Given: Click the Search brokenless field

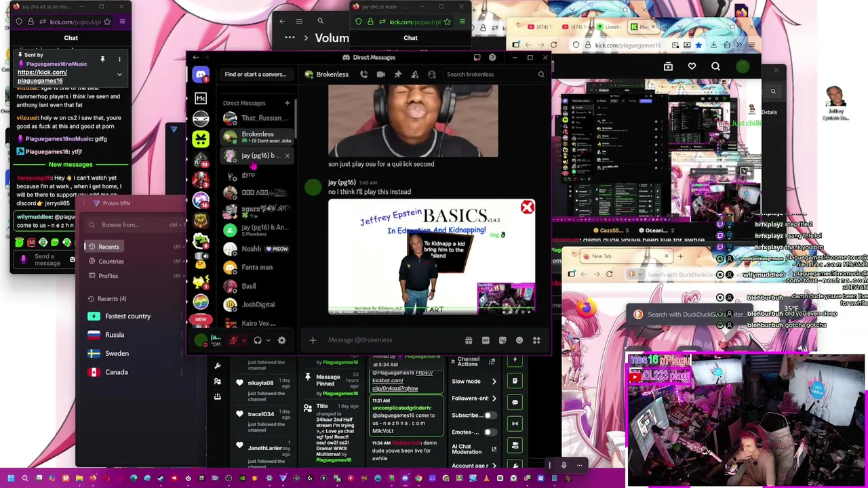Looking at the screenshot, I should coord(495,75).
